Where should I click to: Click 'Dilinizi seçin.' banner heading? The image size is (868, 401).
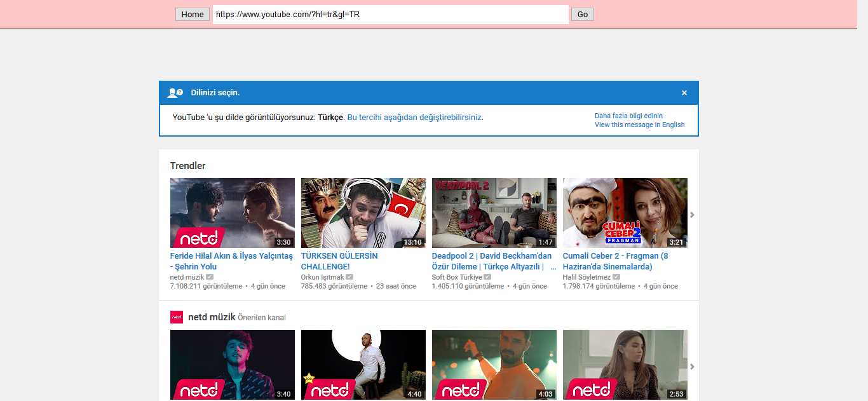[x=215, y=93]
